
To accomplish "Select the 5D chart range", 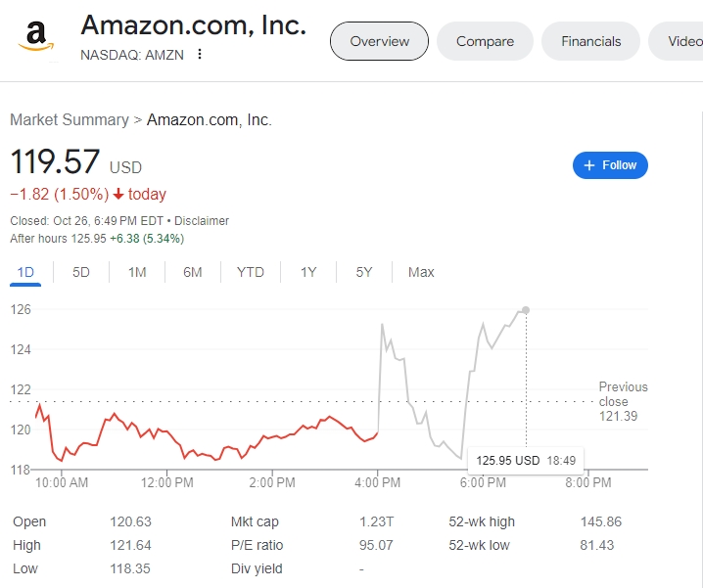I will point(81,272).
